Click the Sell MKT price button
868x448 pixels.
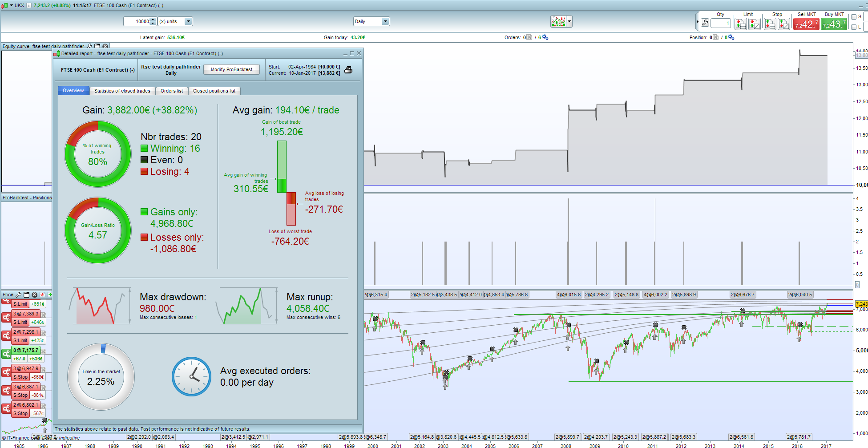(806, 24)
